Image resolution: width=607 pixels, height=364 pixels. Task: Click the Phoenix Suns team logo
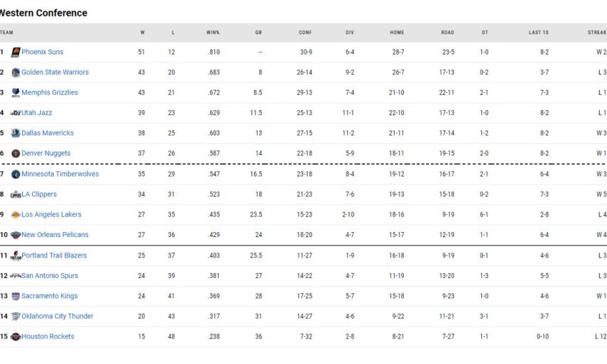click(16, 52)
